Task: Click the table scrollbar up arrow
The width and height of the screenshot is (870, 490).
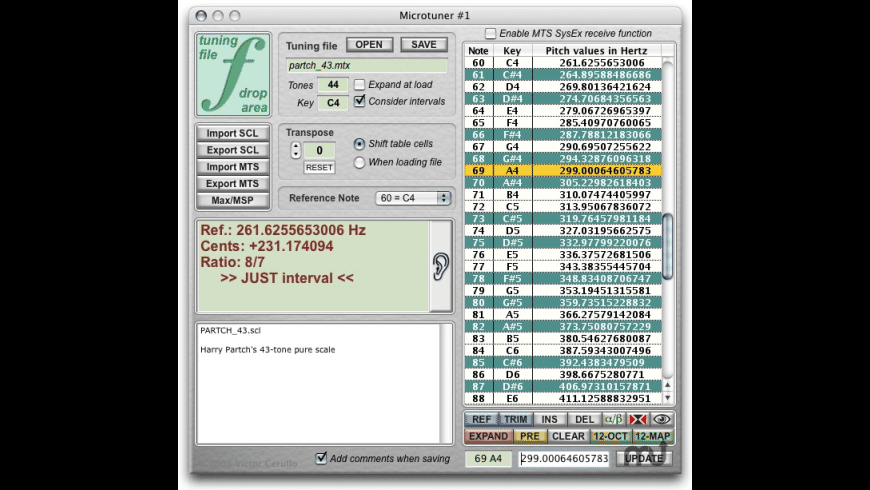Action: coord(667,385)
